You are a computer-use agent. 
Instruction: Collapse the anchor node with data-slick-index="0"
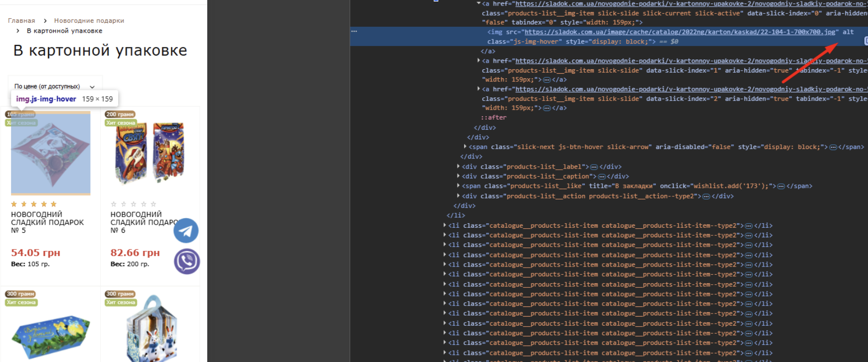tap(478, 4)
